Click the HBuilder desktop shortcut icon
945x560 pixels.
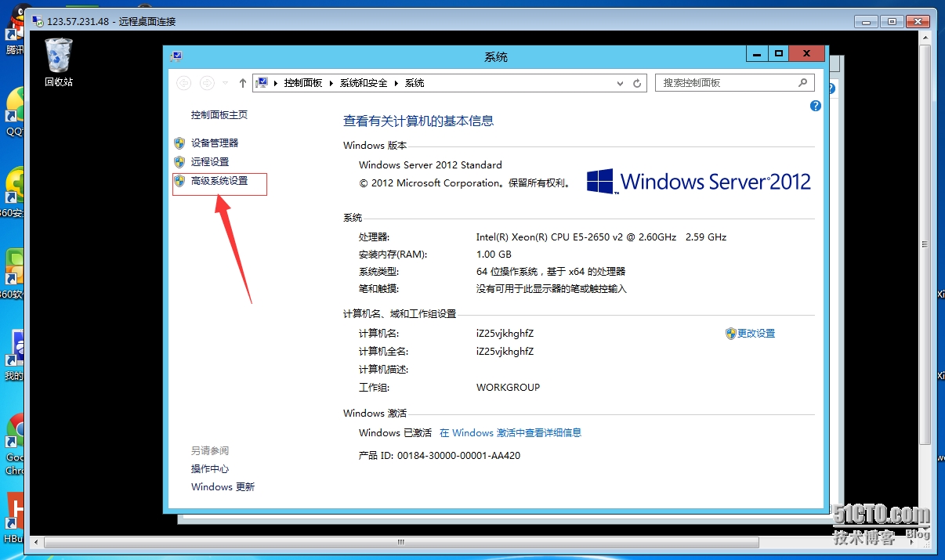14,518
